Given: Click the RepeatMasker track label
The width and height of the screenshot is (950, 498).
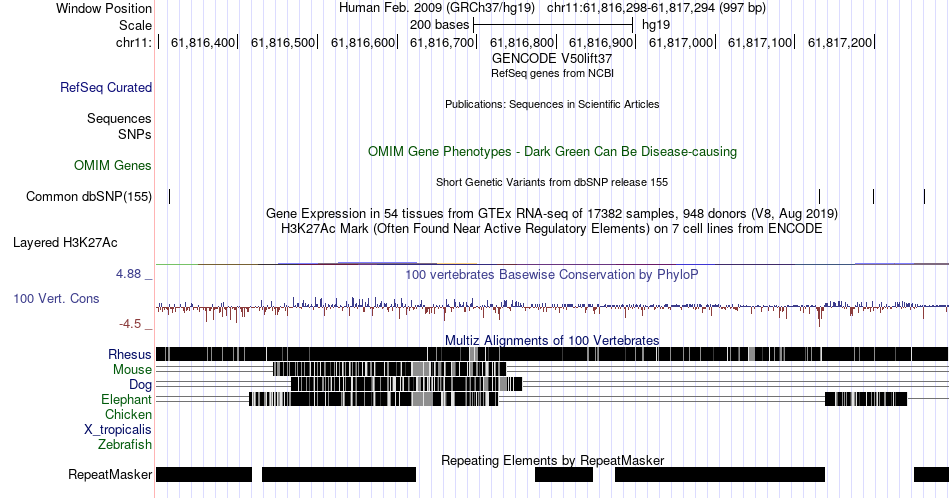Looking at the screenshot, I should 110,474.
